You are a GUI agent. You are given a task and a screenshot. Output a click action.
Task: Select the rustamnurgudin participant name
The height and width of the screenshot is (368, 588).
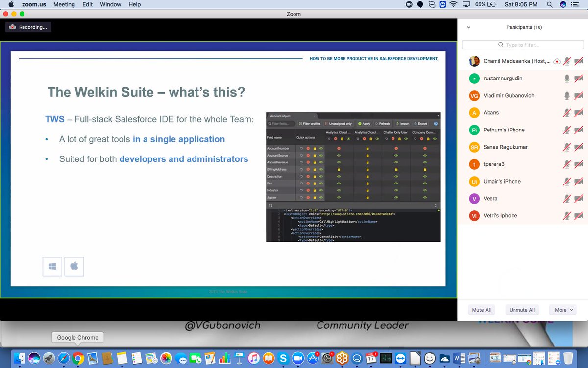[504, 79]
